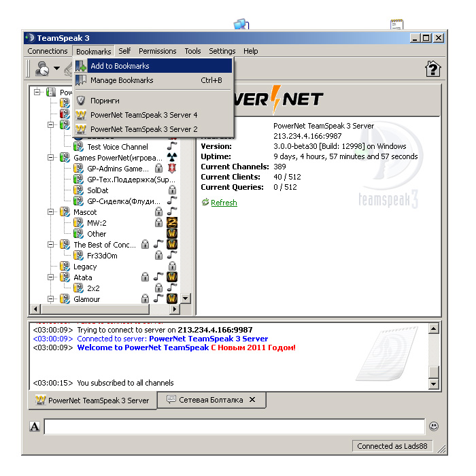This screenshot has height=476, width=476.
Task: Open the Permissions menu
Action: coord(158,51)
